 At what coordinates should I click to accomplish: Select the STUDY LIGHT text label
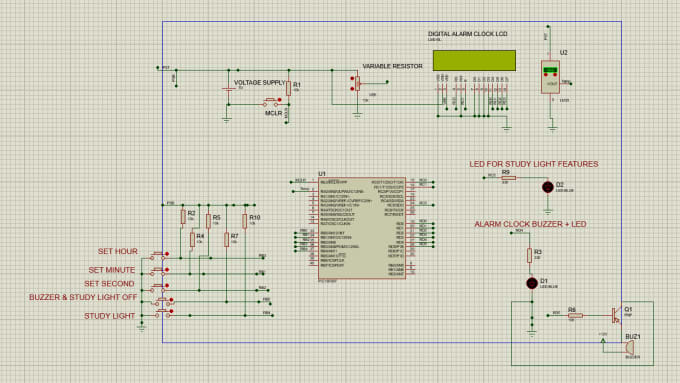tap(109, 316)
